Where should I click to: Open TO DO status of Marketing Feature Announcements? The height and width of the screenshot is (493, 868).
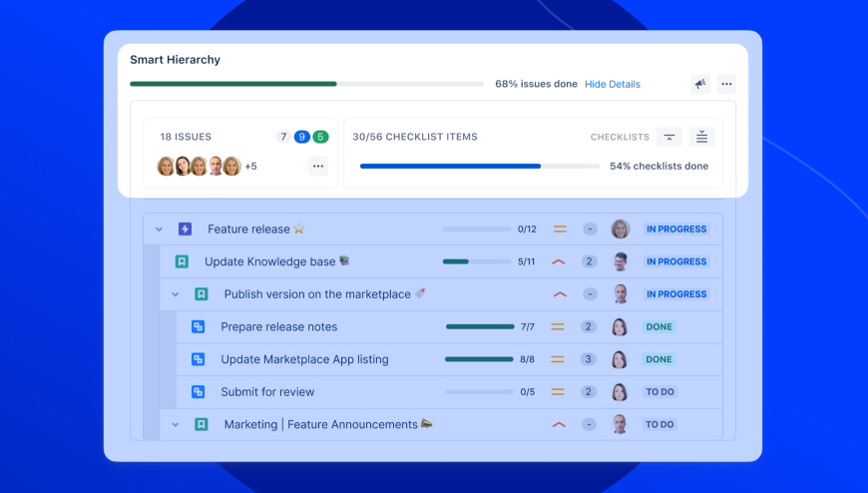tap(659, 425)
